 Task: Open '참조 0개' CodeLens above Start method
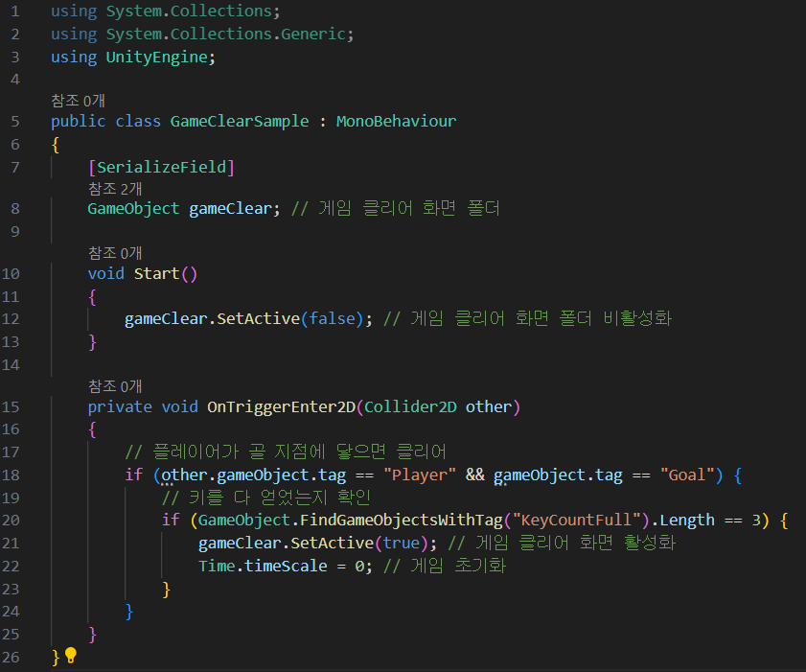pos(115,253)
